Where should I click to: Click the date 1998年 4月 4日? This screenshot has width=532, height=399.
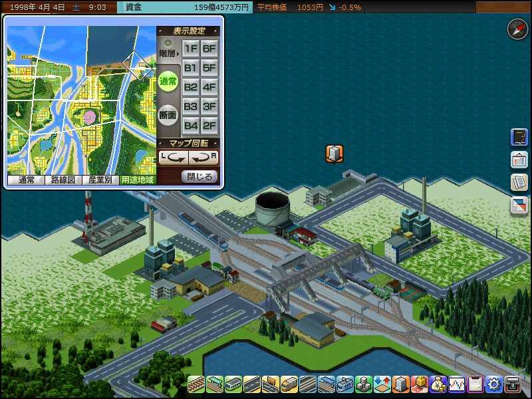coord(37,7)
